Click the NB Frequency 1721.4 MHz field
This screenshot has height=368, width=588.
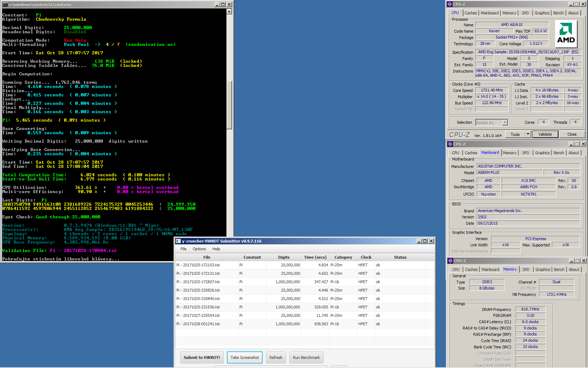(556, 294)
